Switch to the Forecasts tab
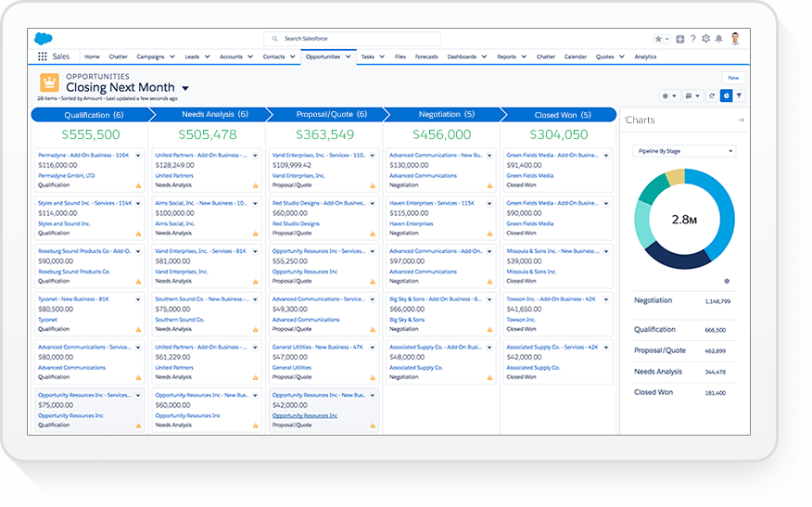Viewport: 812px width, 507px height. coord(426,57)
